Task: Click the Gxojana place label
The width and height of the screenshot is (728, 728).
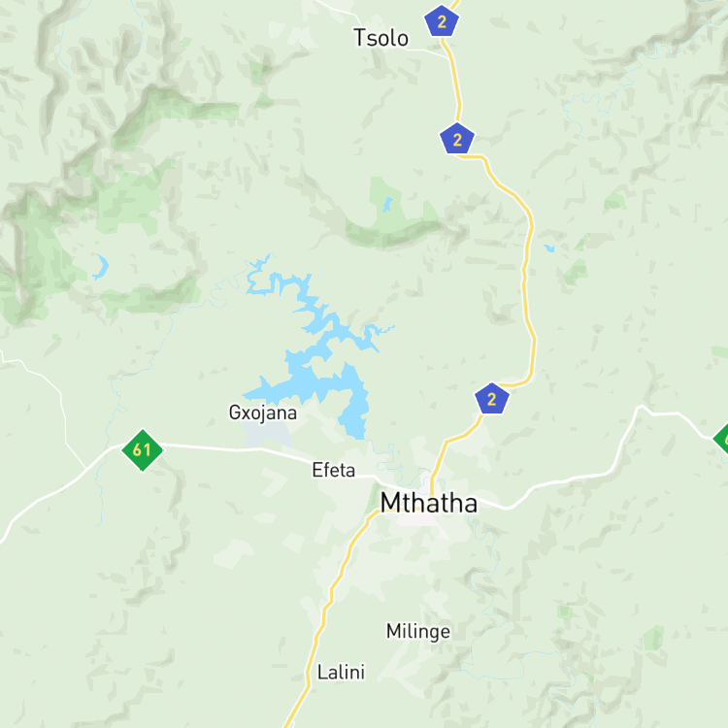Action: pyautogui.click(x=263, y=413)
